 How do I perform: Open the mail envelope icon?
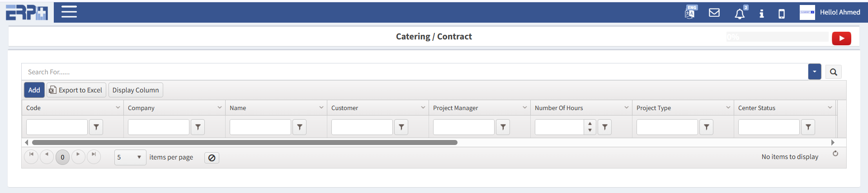714,13
